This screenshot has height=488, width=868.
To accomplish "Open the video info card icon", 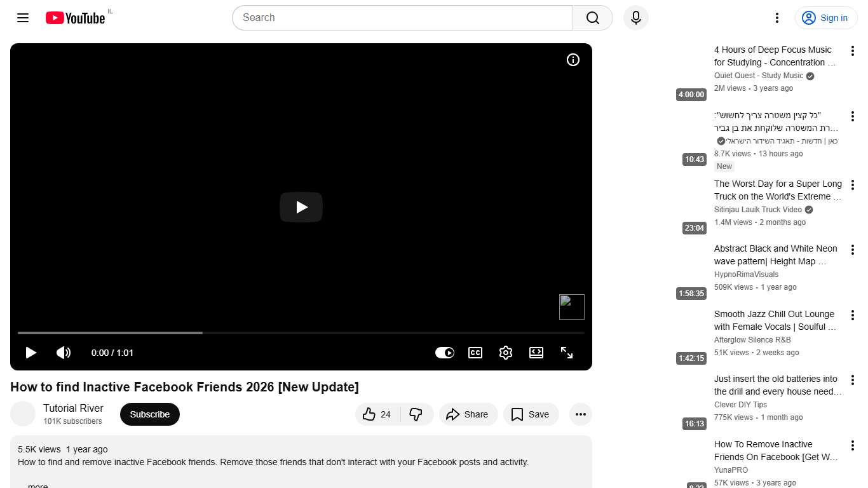I will [x=573, y=60].
